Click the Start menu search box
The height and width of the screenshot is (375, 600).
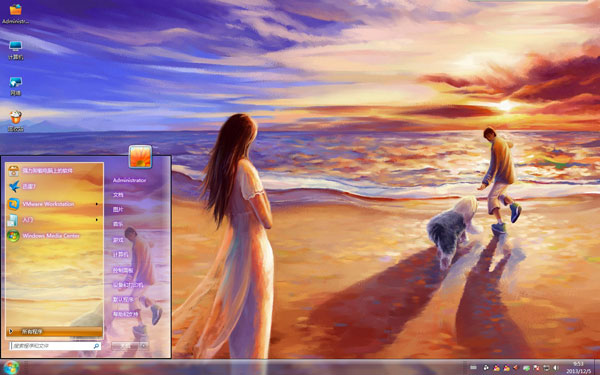[x=55, y=346]
